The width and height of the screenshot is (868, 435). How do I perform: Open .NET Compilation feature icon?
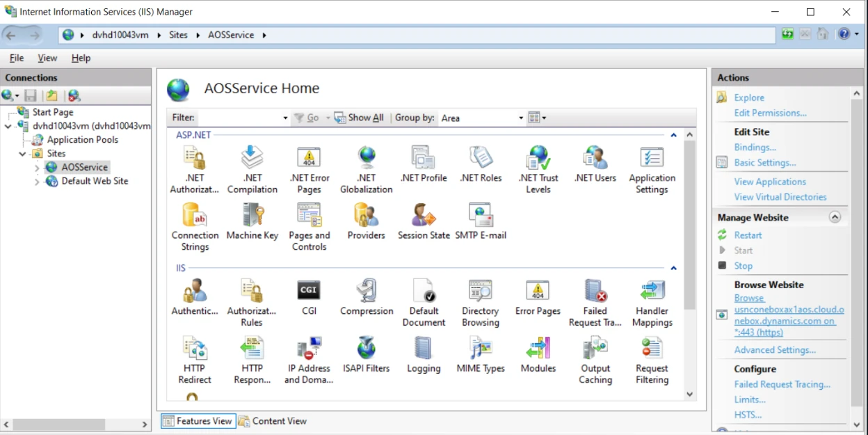[252, 157]
